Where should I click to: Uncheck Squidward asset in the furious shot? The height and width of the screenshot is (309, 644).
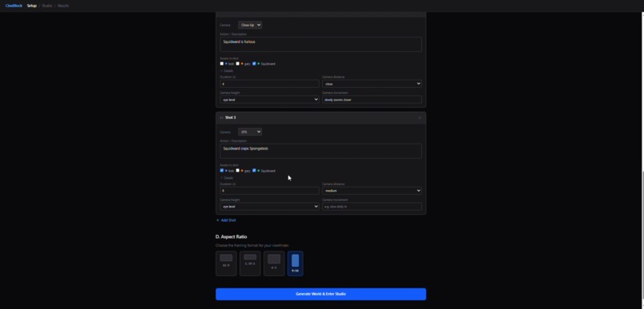click(254, 64)
